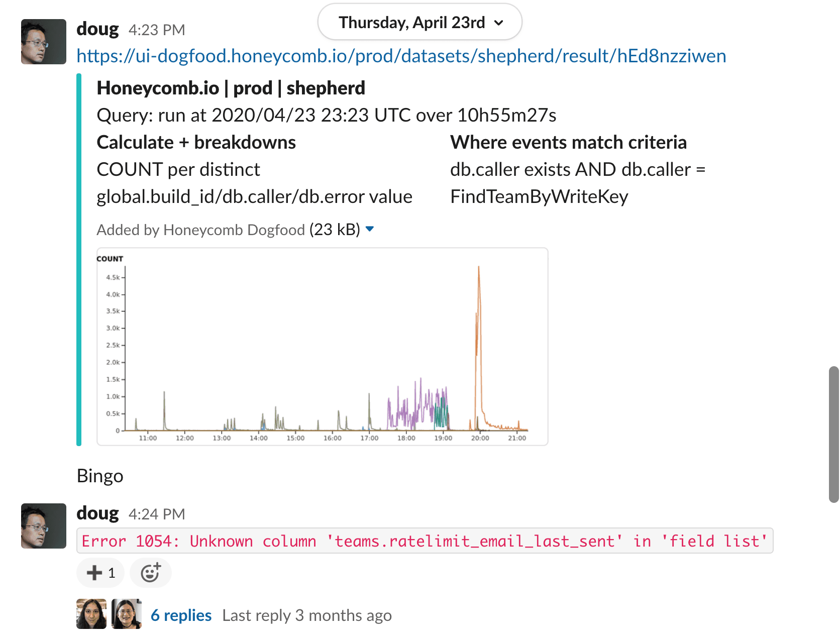Image resolution: width=840 pixels, height=640 pixels.
Task: Open first replier's avatar in thread summary
Action: pos(91,614)
